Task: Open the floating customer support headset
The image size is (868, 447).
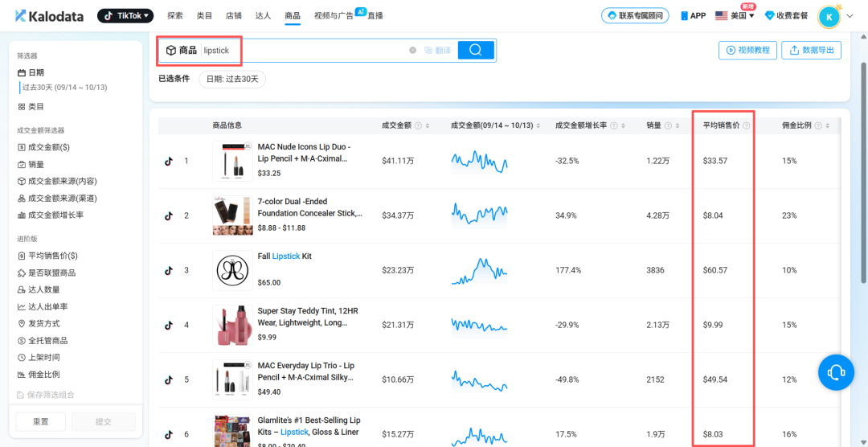Action: coord(836,372)
